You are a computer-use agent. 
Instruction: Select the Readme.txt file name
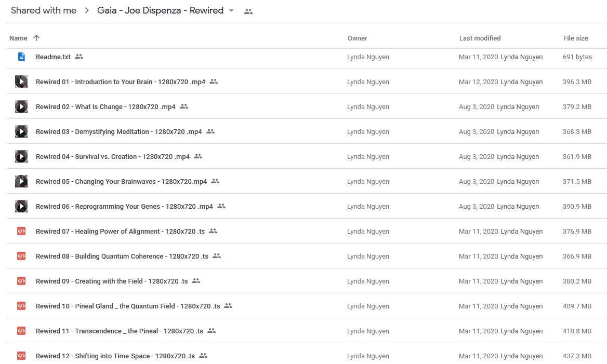pos(53,57)
